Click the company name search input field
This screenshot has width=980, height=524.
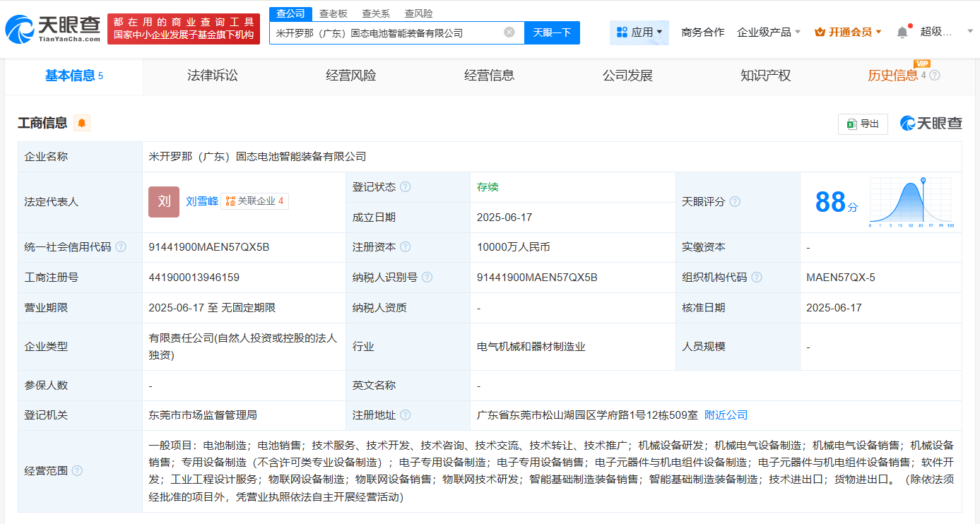385,32
